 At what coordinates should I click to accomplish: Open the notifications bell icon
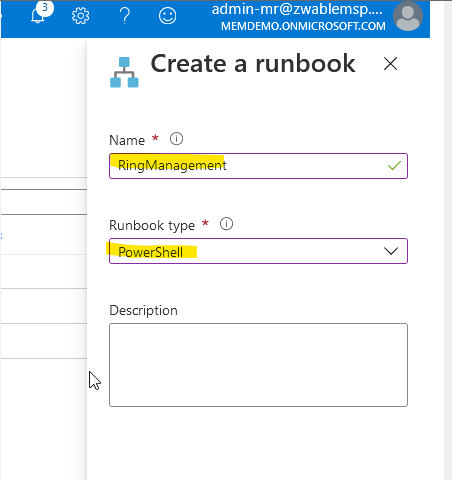[38, 16]
